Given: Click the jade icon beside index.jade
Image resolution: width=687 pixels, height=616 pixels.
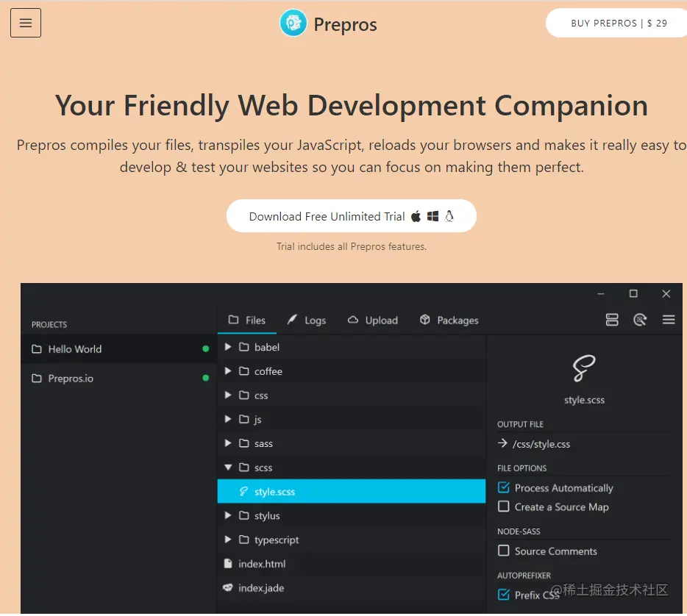Looking at the screenshot, I should tap(228, 587).
